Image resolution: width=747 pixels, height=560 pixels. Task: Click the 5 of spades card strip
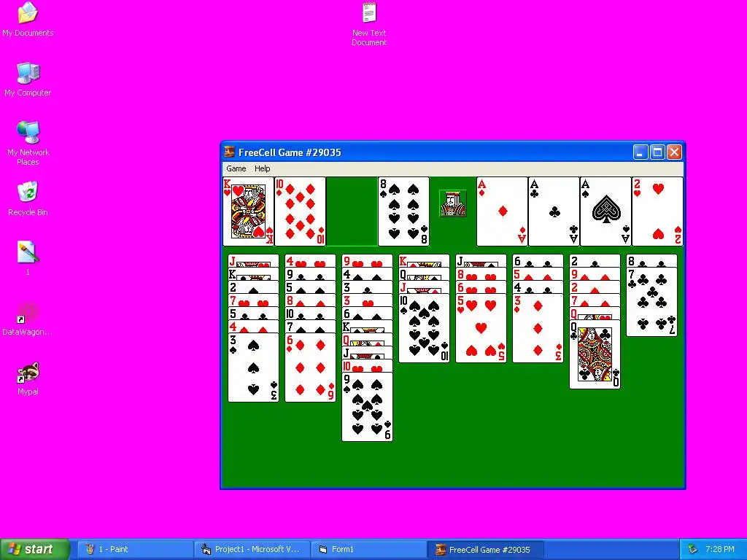310,287
